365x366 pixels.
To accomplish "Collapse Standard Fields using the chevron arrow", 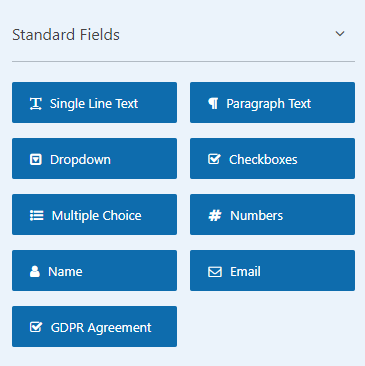I will (x=340, y=34).
